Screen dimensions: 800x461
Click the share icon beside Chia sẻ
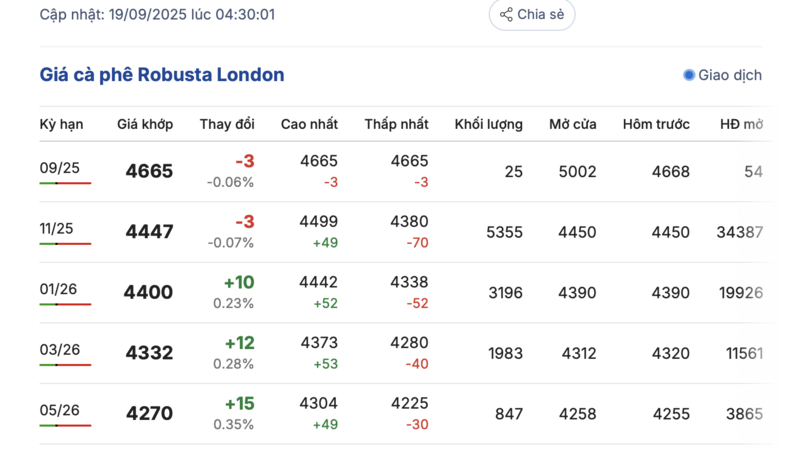[x=506, y=15]
